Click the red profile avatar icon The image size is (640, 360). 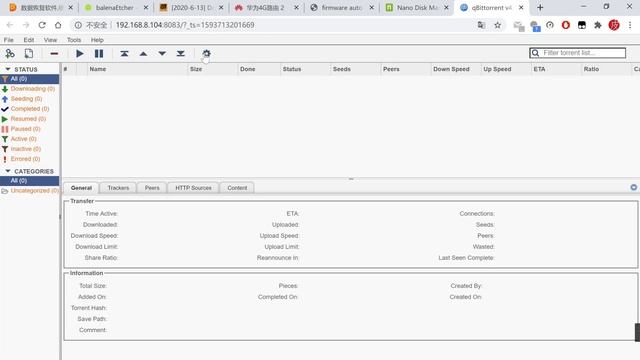[x=614, y=25]
